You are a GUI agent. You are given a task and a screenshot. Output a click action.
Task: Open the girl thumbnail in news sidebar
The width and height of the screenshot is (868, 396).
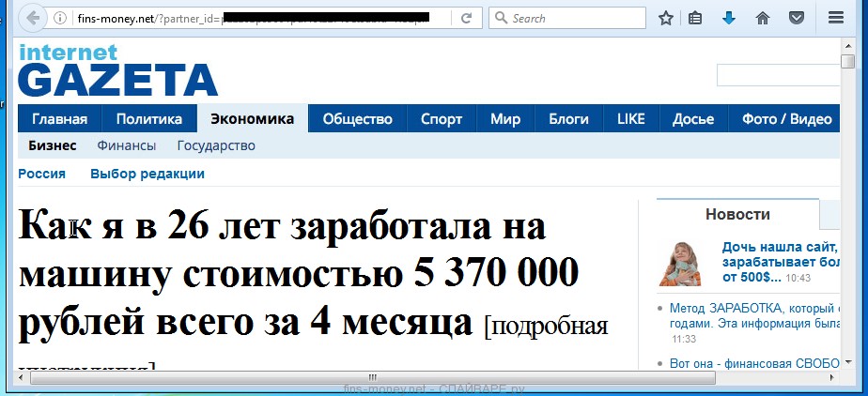click(x=682, y=264)
